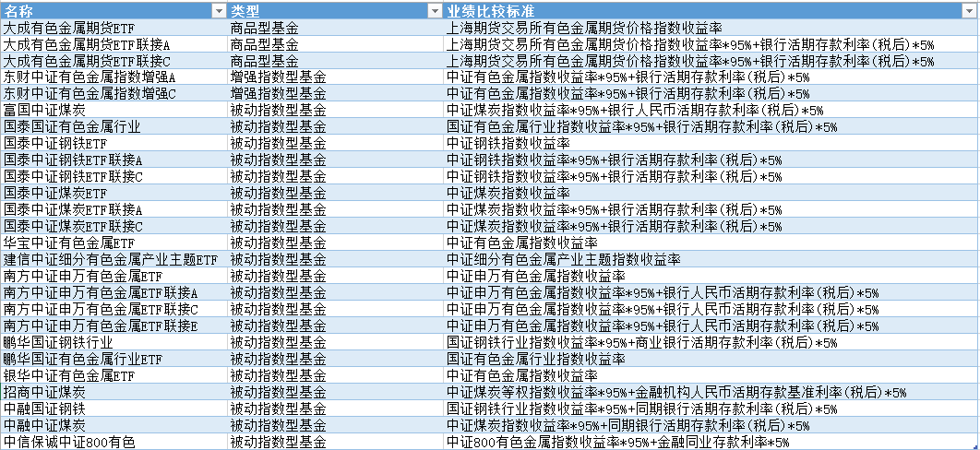
Task: Select the cell 大成有色金属期货ETF
Action: 114,28
